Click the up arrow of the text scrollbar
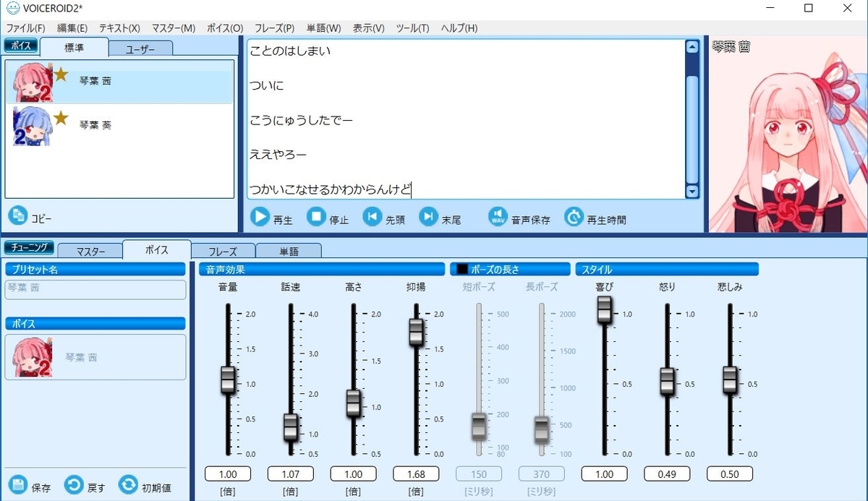The height and width of the screenshot is (501, 868). coord(692,47)
